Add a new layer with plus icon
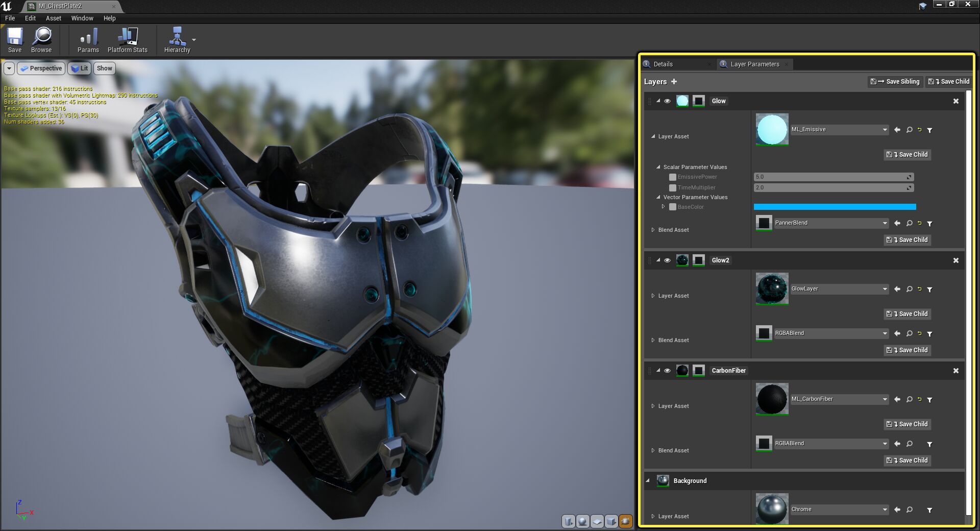The image size is (980, 531). (x=674, y=82)
